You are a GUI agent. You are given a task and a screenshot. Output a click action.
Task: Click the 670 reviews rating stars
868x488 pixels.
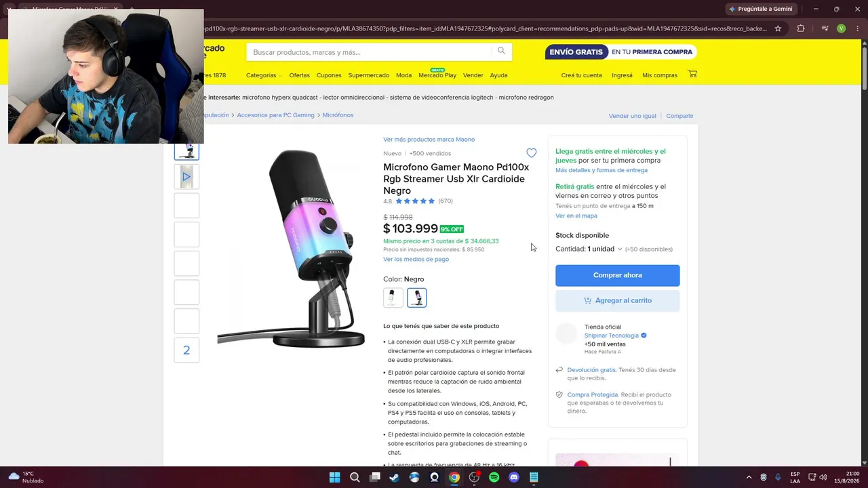point(415,201)
